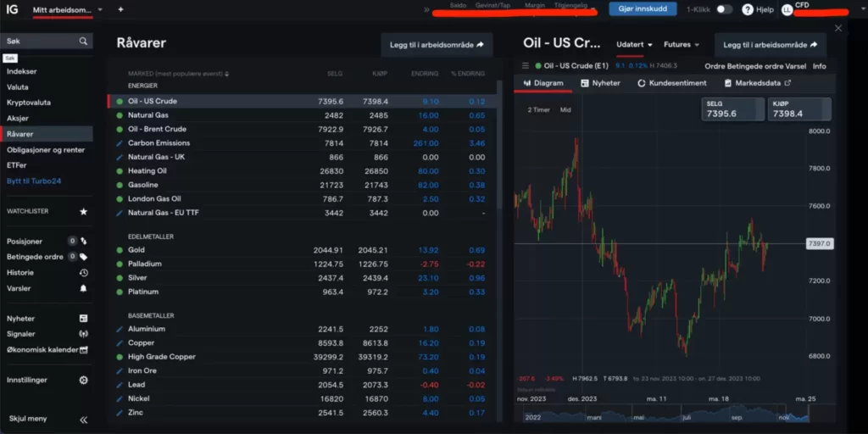Select the Oil - US Crude row
868x434 pixels.
301,102
